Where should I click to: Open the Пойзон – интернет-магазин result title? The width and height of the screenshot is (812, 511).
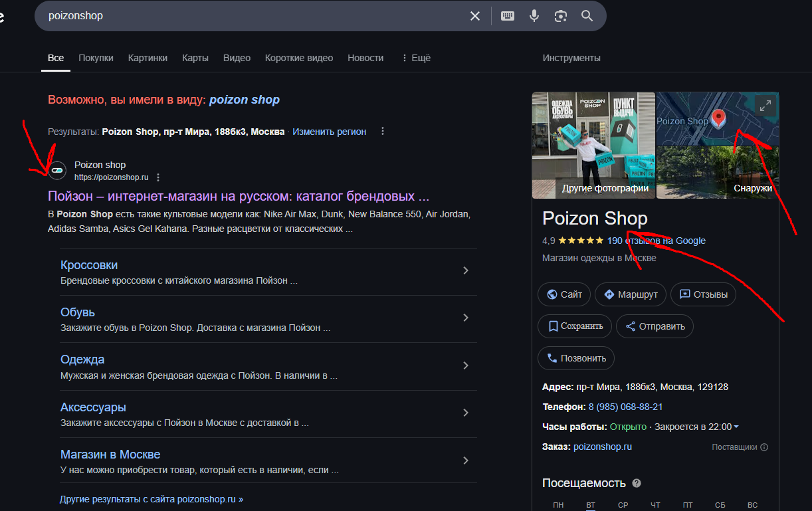[239, 197]
